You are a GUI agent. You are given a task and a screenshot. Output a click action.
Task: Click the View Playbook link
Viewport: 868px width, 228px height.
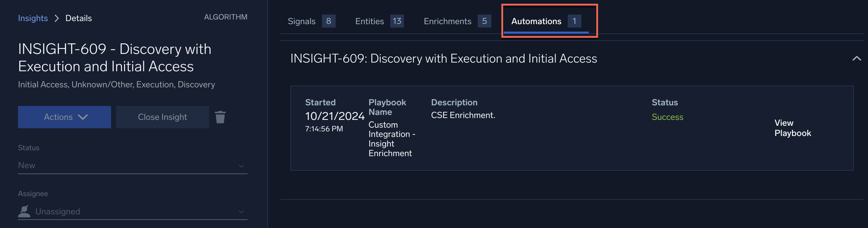click(792, 128)
